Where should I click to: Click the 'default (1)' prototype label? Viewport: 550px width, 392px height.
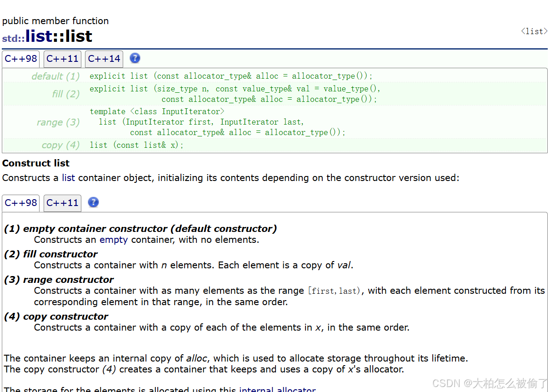(55, 76)
